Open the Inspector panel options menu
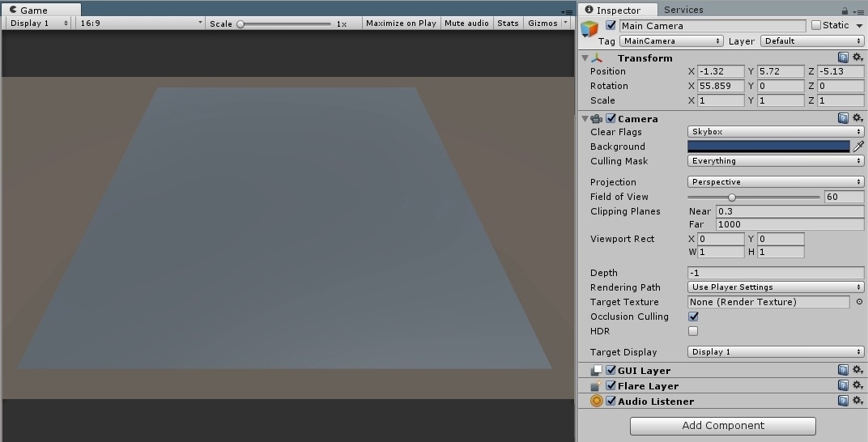This screenshot has width=868, height=442. point(858,11)
